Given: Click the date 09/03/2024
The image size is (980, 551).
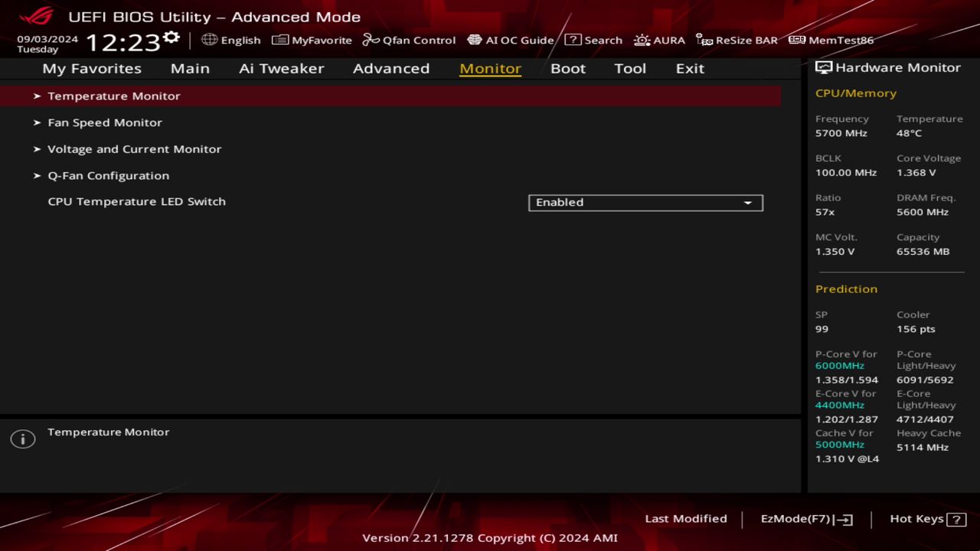Looking at the screenshot, I should coord(47,38).
